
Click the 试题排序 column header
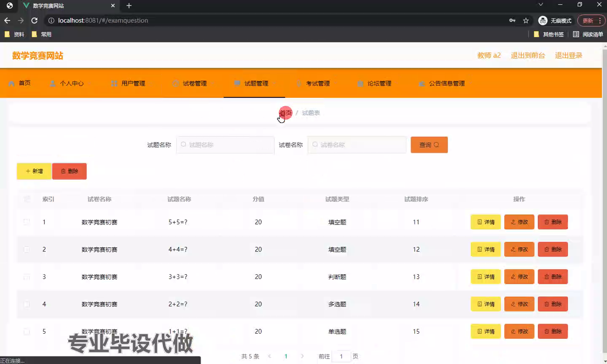(416, 199)
